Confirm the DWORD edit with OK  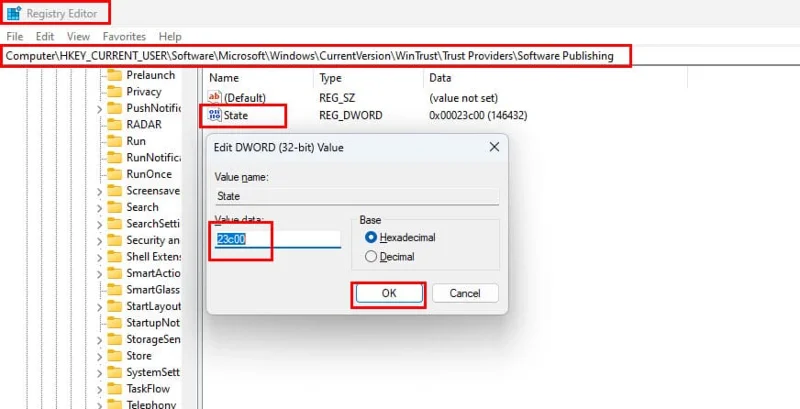coord(389,293)
